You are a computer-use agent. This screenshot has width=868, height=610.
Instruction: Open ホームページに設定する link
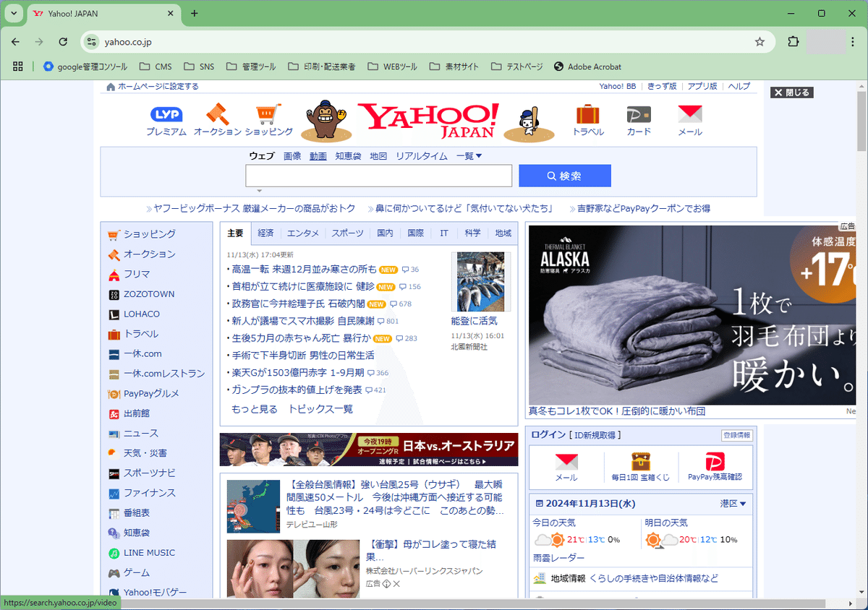(152, 87)
